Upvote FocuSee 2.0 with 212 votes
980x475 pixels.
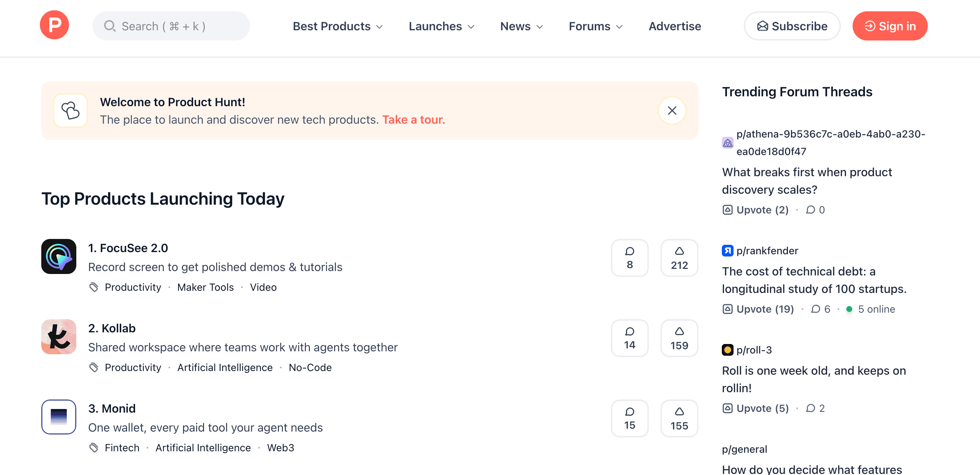(x=679, y=258)
